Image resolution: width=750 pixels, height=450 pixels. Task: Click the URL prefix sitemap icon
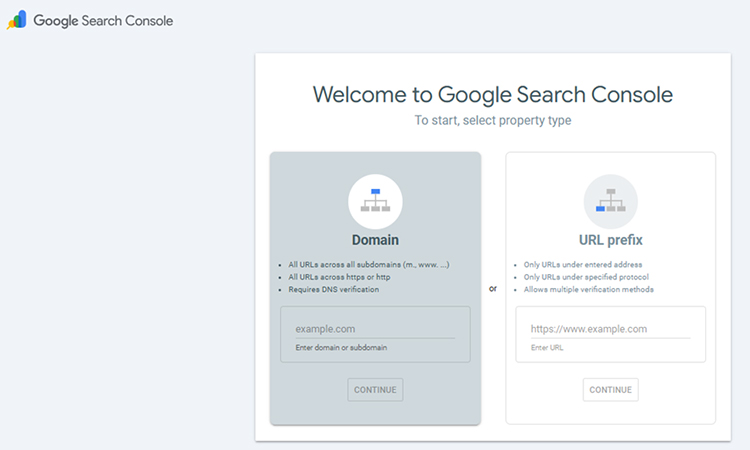610,201
